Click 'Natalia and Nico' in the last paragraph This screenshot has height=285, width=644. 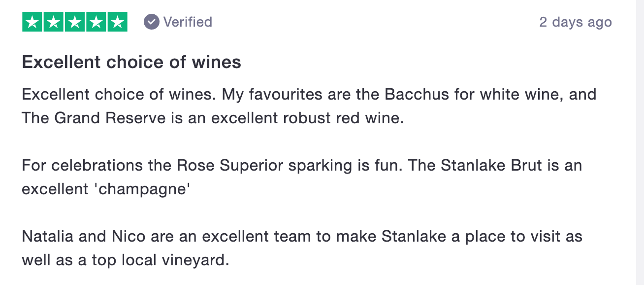pyautogui.click(x=84, y=236)
